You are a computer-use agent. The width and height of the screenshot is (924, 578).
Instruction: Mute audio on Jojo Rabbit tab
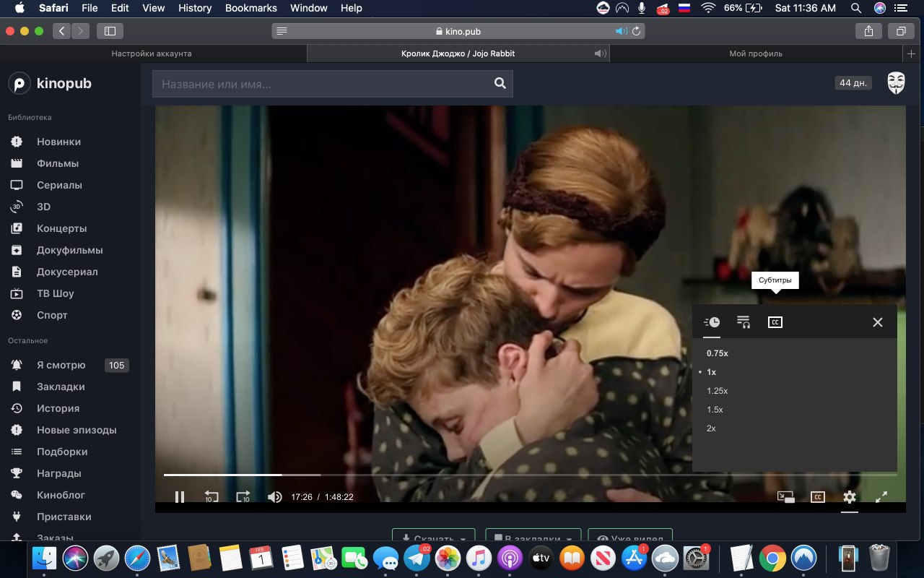pos(599,53)
